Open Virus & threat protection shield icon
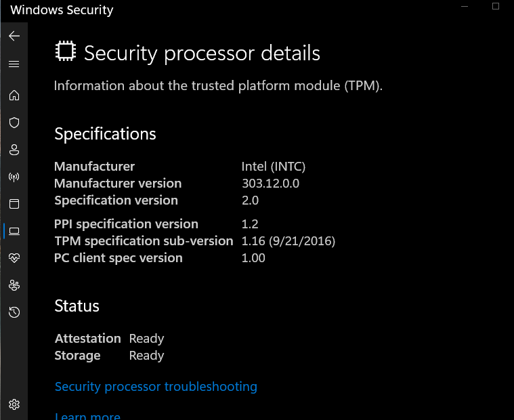514x420 pixels. coord(14,123)
